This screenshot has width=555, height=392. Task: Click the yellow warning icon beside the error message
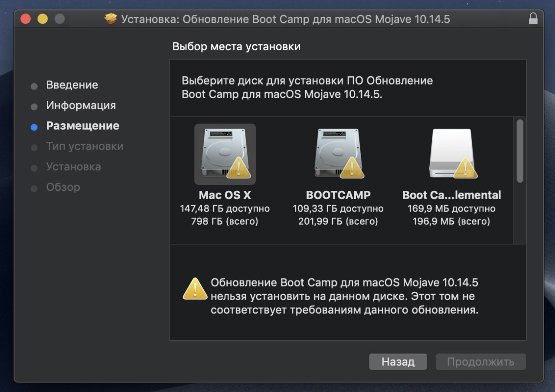pyautogui.click(x=195, y=289)
